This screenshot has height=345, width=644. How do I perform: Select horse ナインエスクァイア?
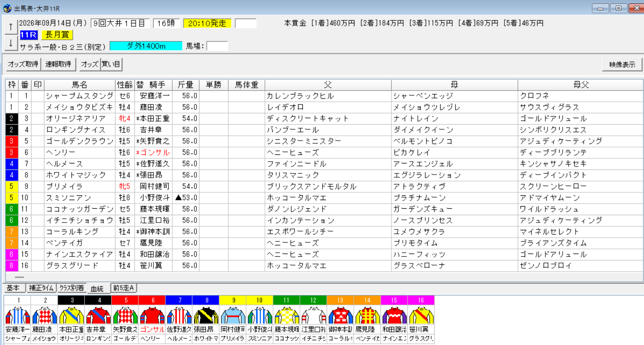80,254
